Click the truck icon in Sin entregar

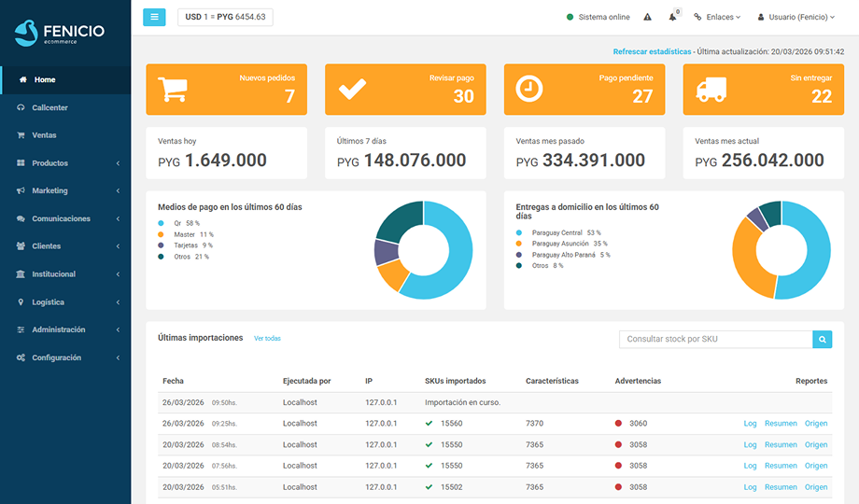(x=711, y=89)
